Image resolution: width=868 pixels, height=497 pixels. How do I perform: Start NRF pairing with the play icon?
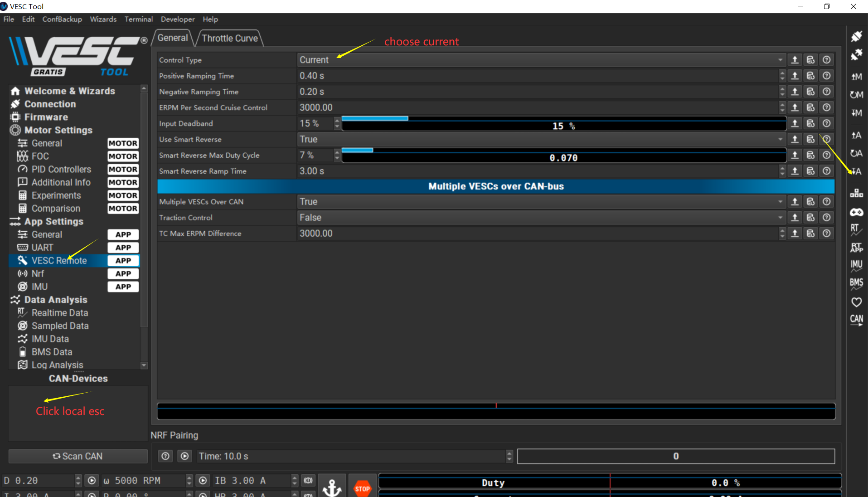point(184,456)
